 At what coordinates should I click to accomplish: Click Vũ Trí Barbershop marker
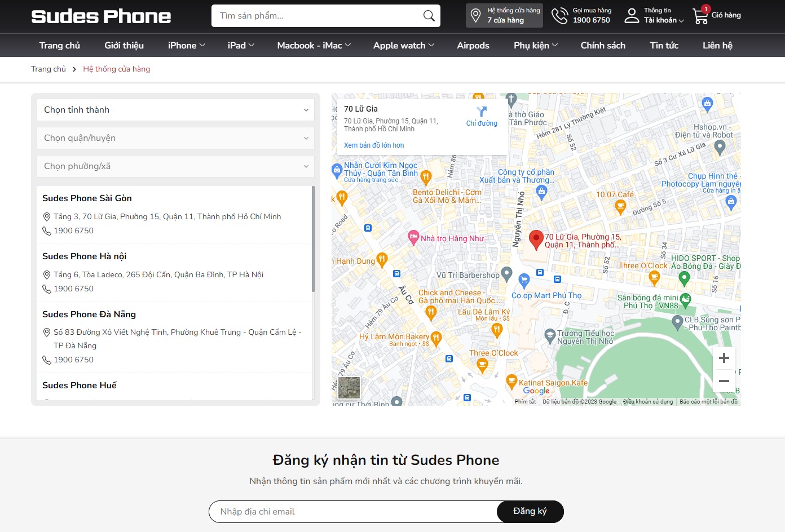(507, 274)
